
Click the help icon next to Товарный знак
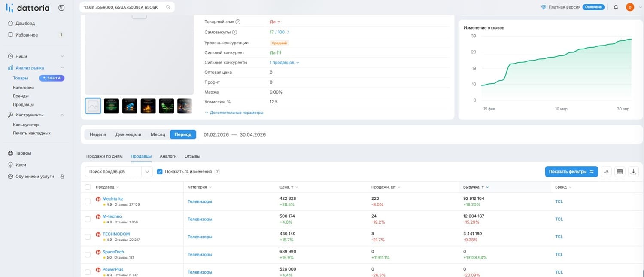coord(238,22)
